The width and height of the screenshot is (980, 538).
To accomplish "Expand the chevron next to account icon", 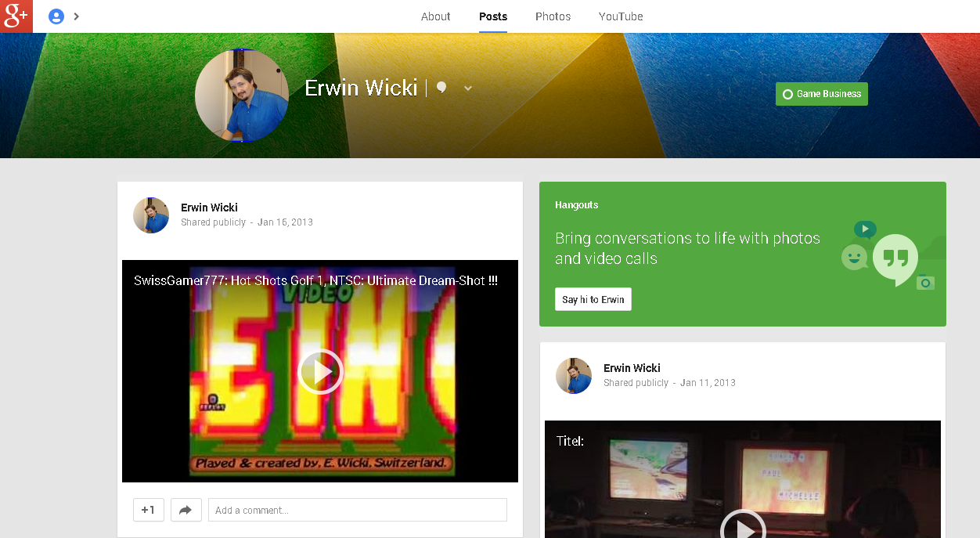I will pos(77,16).
